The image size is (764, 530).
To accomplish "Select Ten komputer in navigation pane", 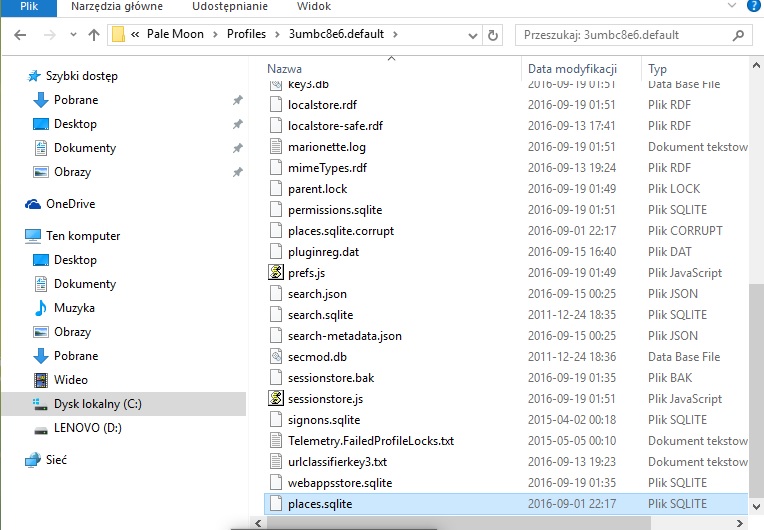I will pyautogui.click(x=83, y=236).
